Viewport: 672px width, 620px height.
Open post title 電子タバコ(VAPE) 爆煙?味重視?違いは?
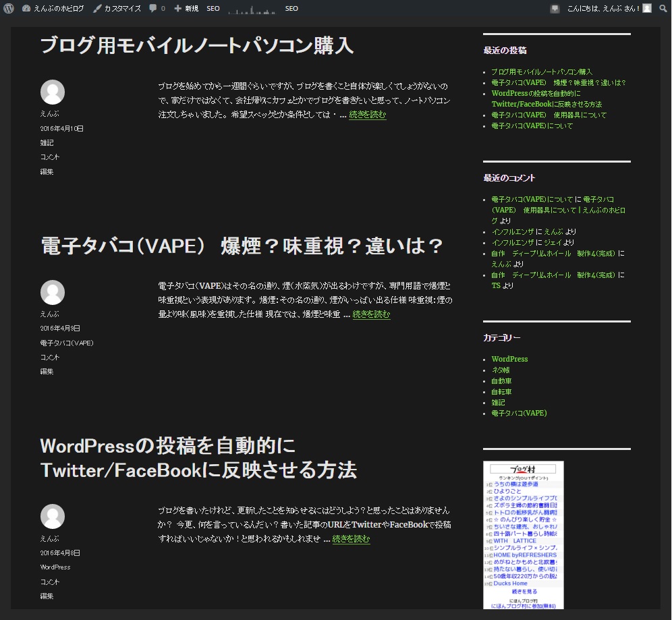(242, 246)
